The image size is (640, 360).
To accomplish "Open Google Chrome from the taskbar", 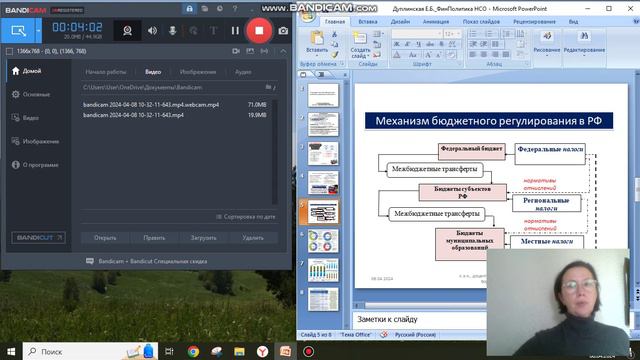I will [x=193, y=351].
